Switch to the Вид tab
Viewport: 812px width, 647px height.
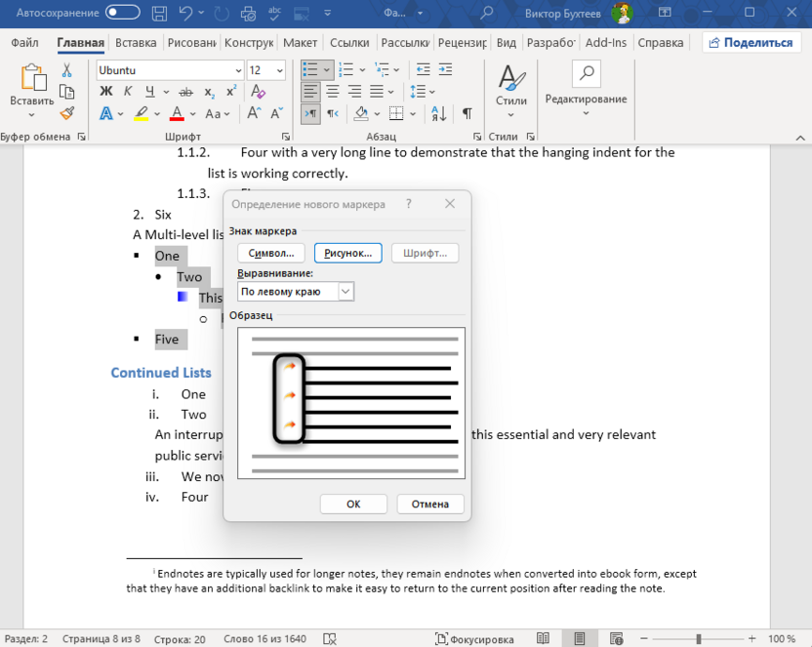(x=506, y=43)
